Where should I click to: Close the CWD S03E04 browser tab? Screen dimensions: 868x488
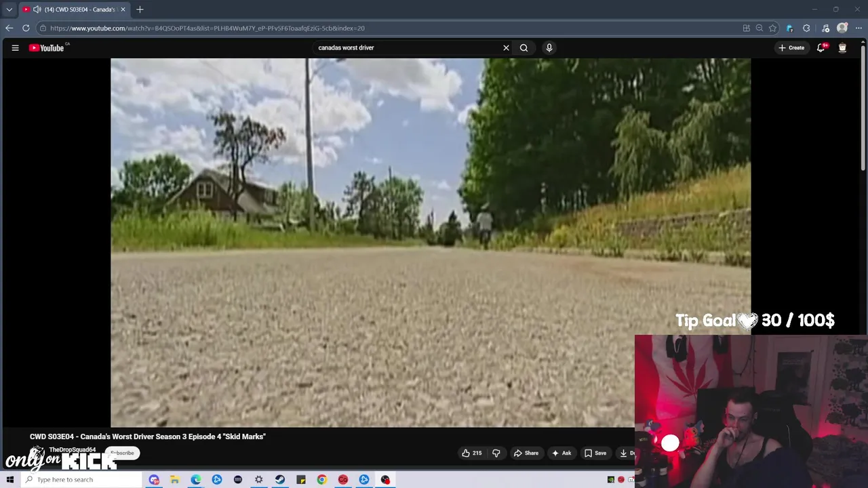click(x=123, y=9)
